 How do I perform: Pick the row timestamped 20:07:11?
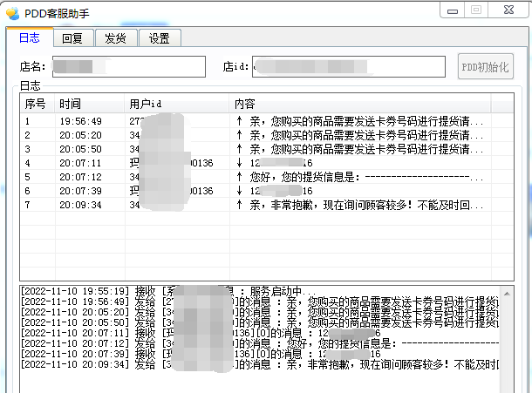pos(262,163)
